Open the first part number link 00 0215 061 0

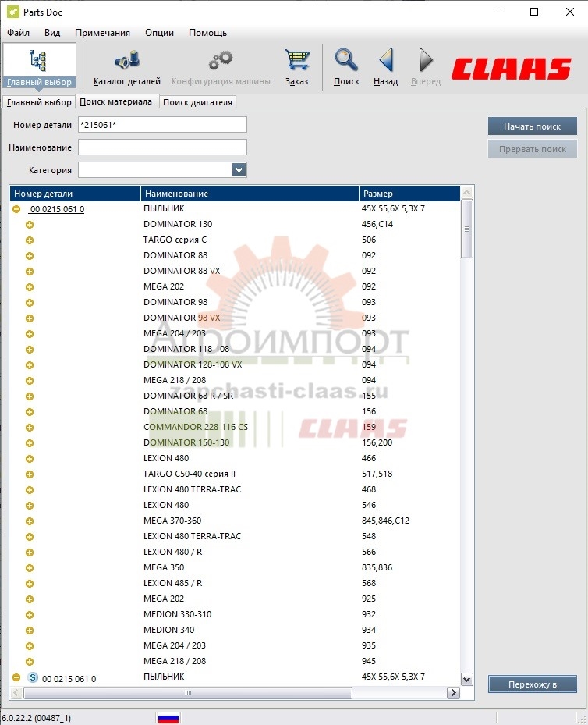click(x=57, y=209)
